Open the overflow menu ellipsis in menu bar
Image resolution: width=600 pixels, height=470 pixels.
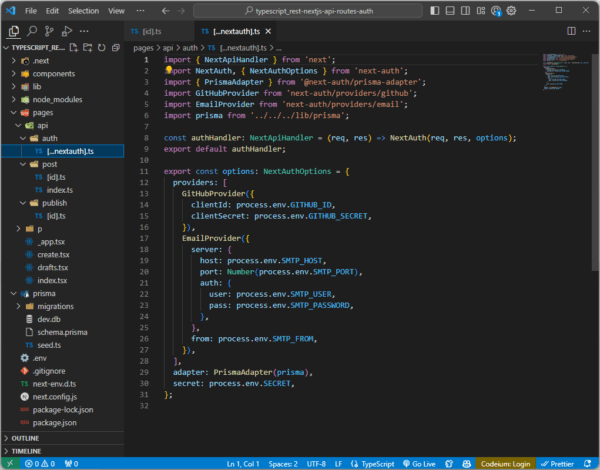[140, 11]
